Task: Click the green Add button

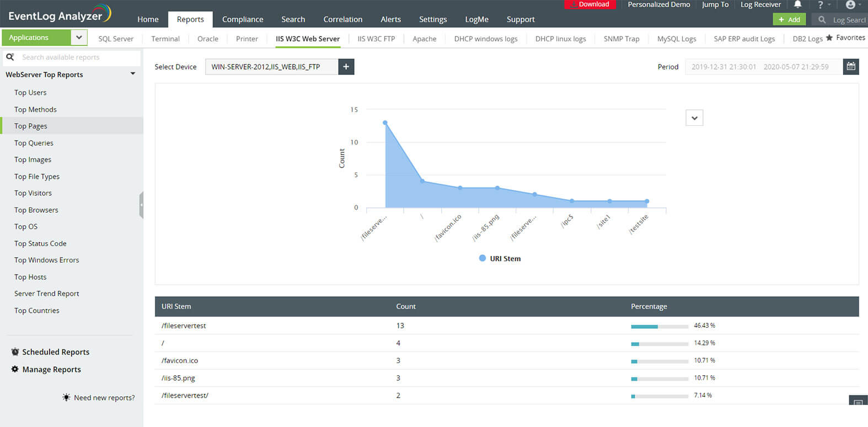Action: coord(789,19)
